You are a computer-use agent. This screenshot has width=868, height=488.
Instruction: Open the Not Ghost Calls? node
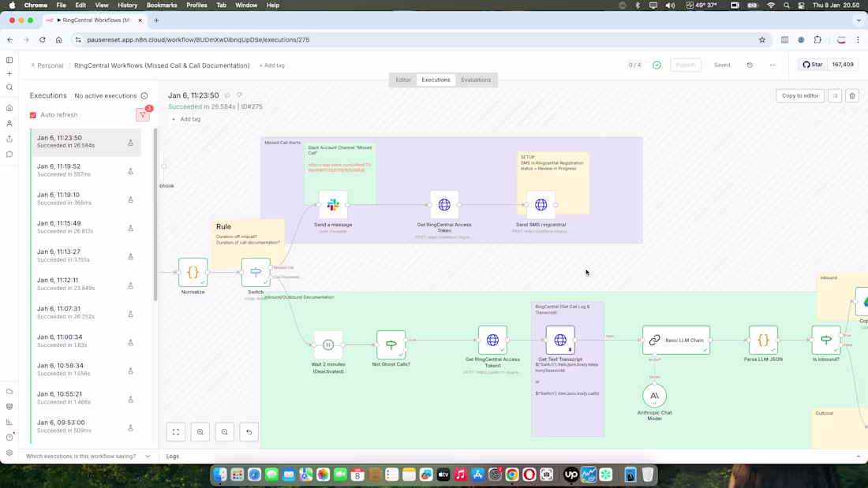point(391,345)
